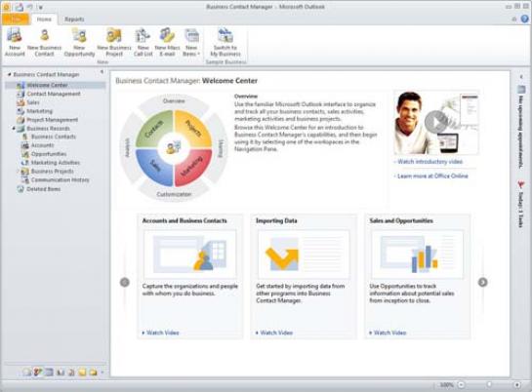Zoom in with the plus button
Viewport: 532px width, 392px height.
pyautogui.click(x=516, y=384)
